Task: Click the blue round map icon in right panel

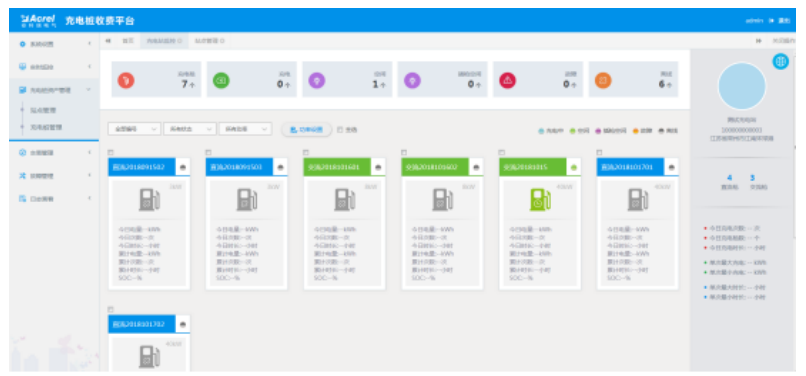Action: [780, 62]
